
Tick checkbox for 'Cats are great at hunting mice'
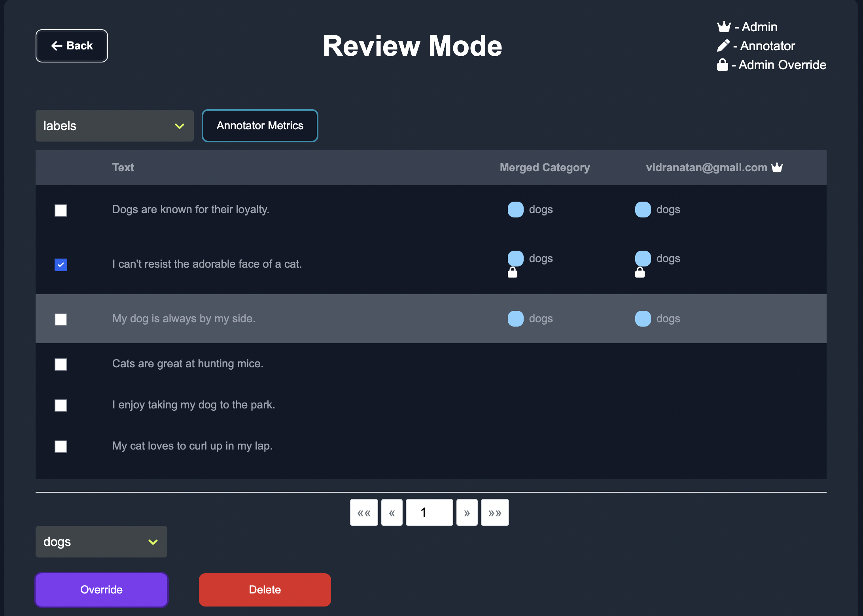[61, 364]
